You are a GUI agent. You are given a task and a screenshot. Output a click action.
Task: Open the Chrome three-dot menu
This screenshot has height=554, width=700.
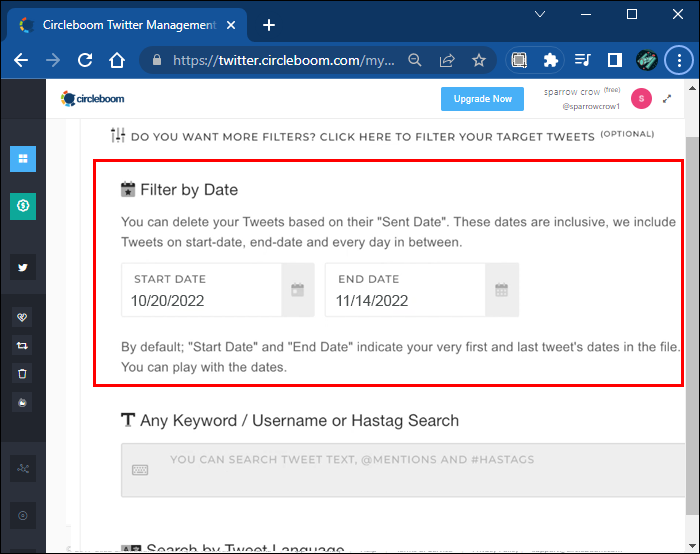click(680, 60)
